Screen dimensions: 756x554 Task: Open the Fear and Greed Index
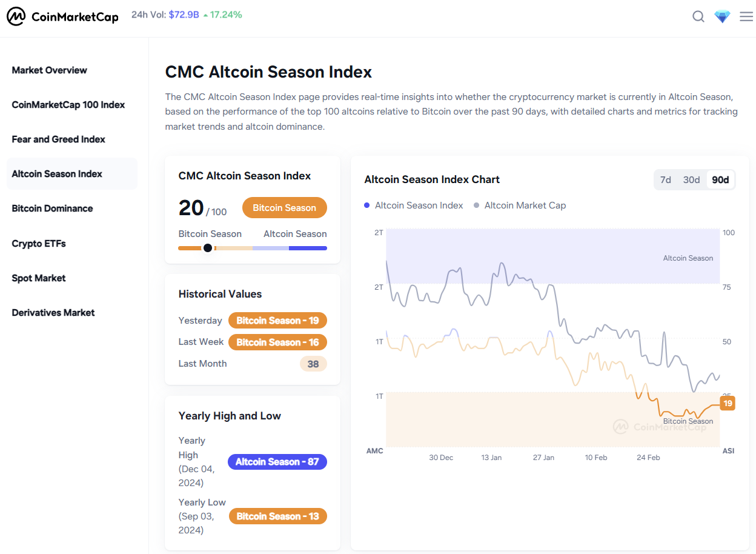pyautogui.click(x=59, y=139)
